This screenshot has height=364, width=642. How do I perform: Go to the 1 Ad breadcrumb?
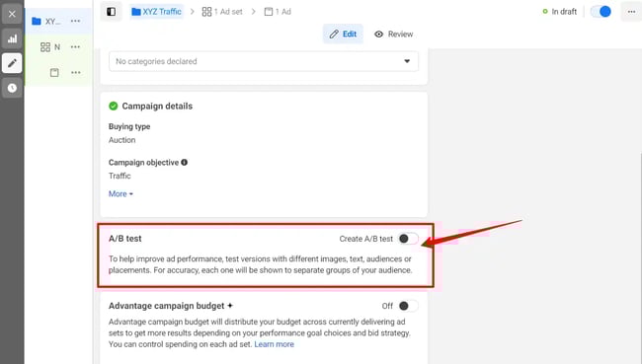278,12
